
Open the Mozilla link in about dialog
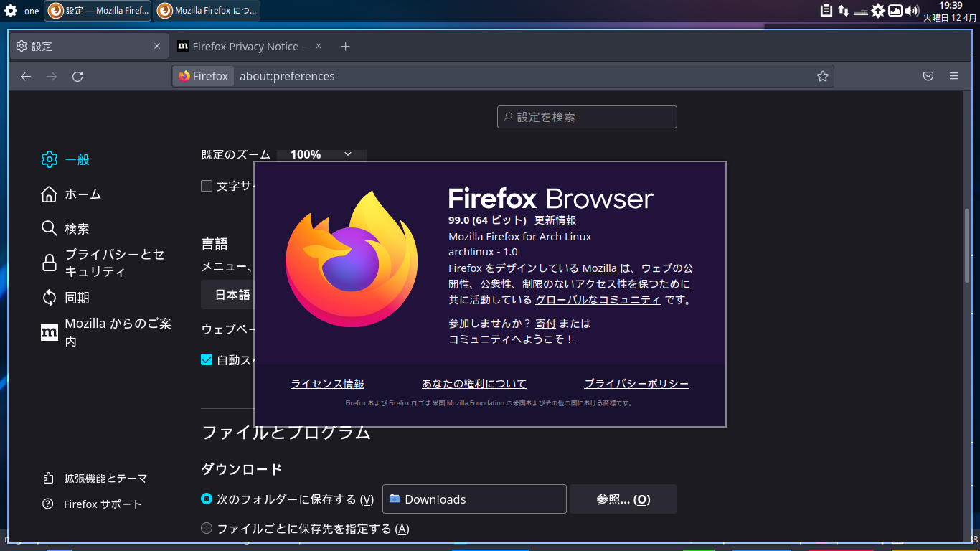click(x=599, y=268)
